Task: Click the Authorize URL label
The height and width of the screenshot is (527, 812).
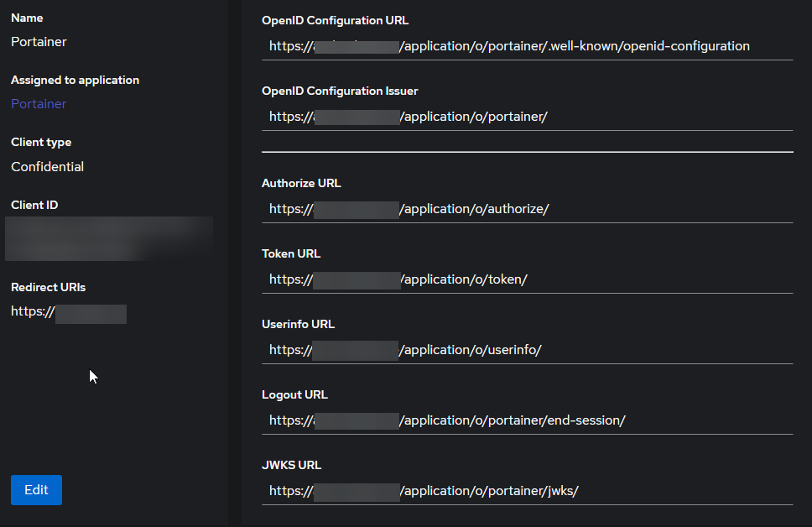Action: [301, 183]
